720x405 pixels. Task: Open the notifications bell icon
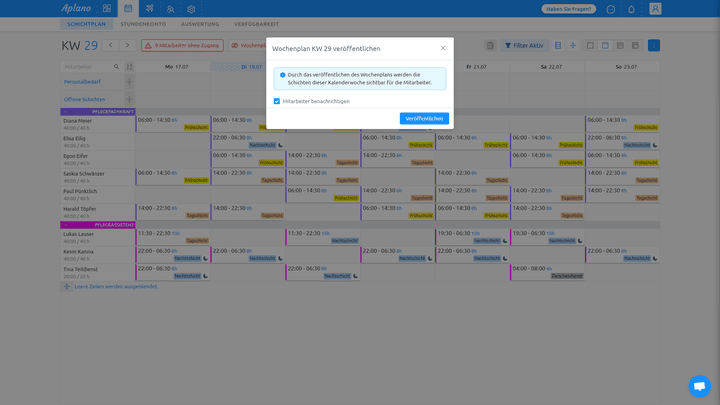tap(632, 9)
